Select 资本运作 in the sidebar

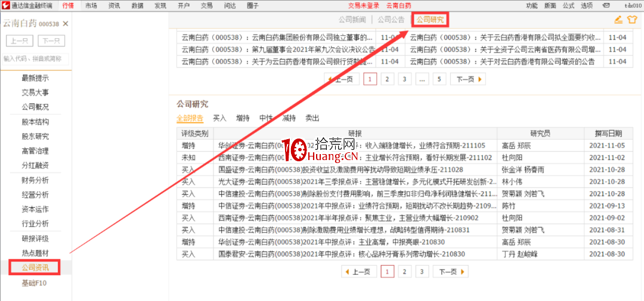point(35,209)
